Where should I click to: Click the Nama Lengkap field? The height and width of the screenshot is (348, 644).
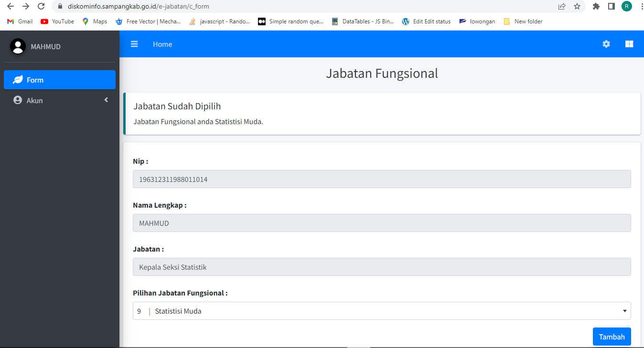381,223
